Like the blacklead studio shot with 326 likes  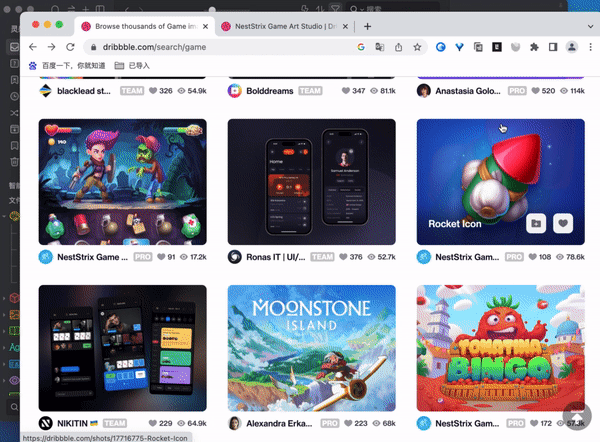153,91
